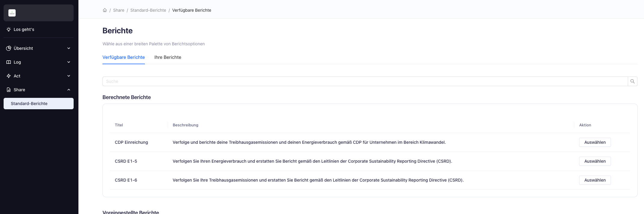The image size is (644, 214).
Task: Click the home icon in breadcrumb
Action: tap(105, 10)
